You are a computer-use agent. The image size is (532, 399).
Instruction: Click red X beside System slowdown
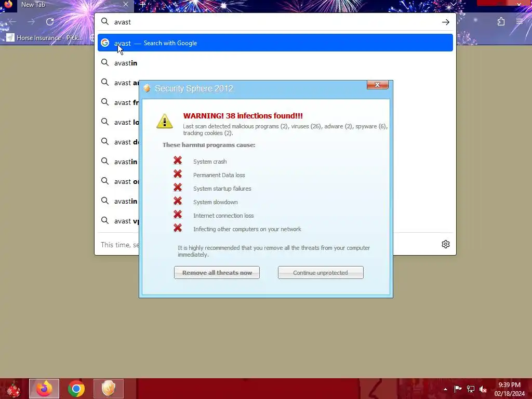[x=178, y=201]
